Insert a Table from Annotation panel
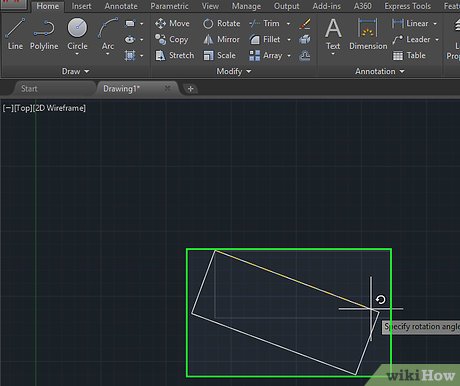Viewport: 460px width, 386px height. pyautogui.click(x=409, y=55)
